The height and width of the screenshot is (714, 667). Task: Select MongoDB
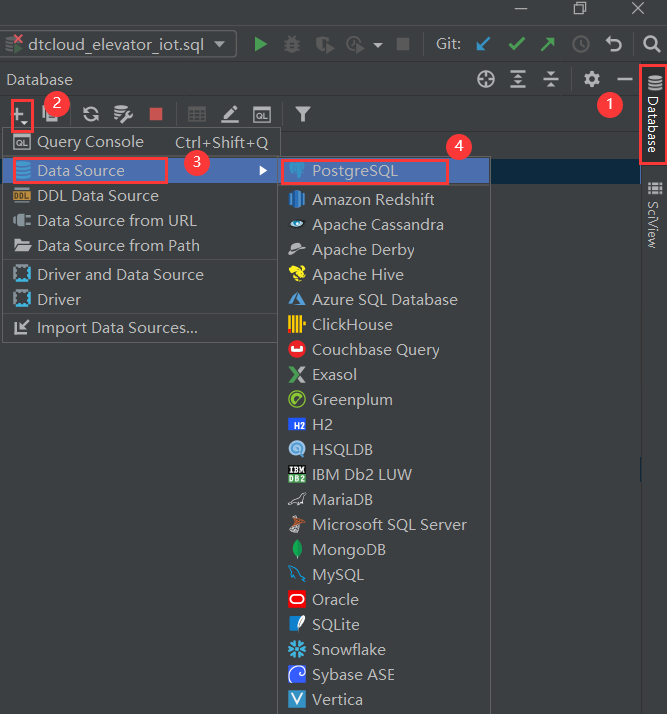(384, 550)
